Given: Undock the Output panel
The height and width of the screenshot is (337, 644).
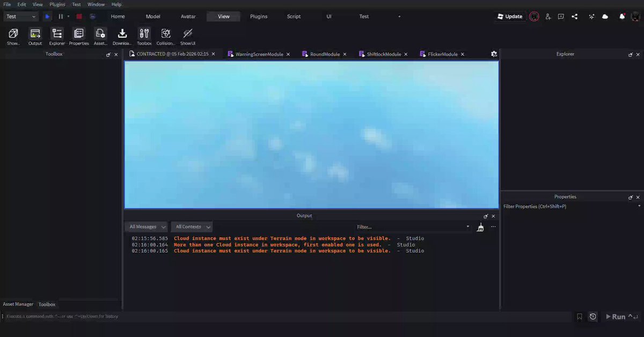Looking at the screenshot, I should tap(486, 216).
